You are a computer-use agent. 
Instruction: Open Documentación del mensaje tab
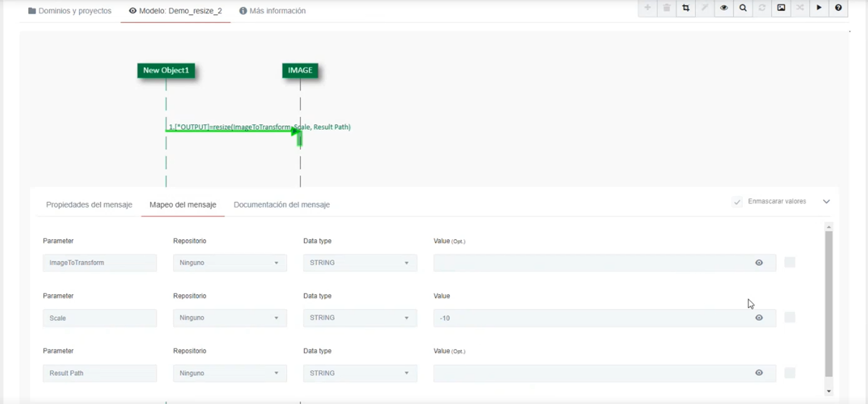pyautogui.click(x=281, y=205)
